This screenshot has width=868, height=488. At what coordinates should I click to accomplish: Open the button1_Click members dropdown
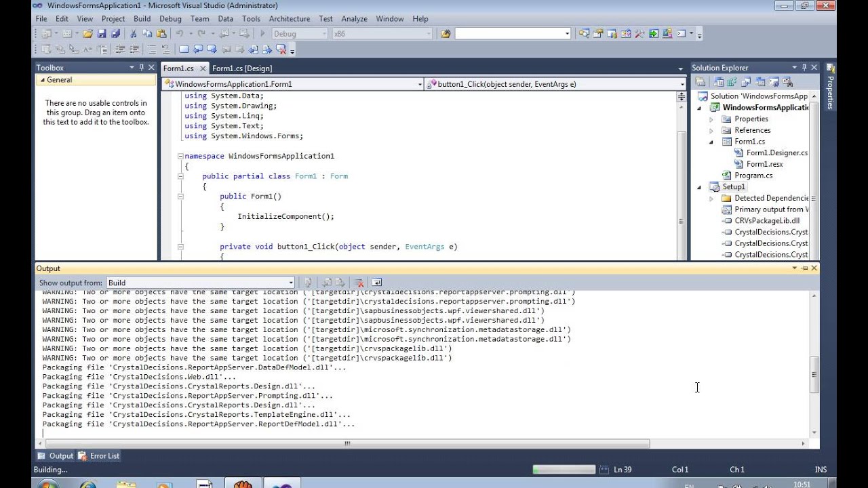(x=682, y=84)
